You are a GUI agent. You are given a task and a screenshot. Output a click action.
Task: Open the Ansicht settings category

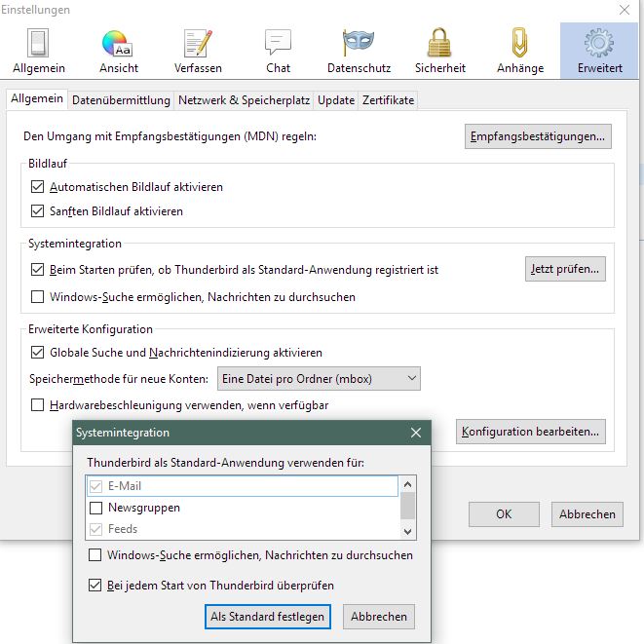coord(119,51)
